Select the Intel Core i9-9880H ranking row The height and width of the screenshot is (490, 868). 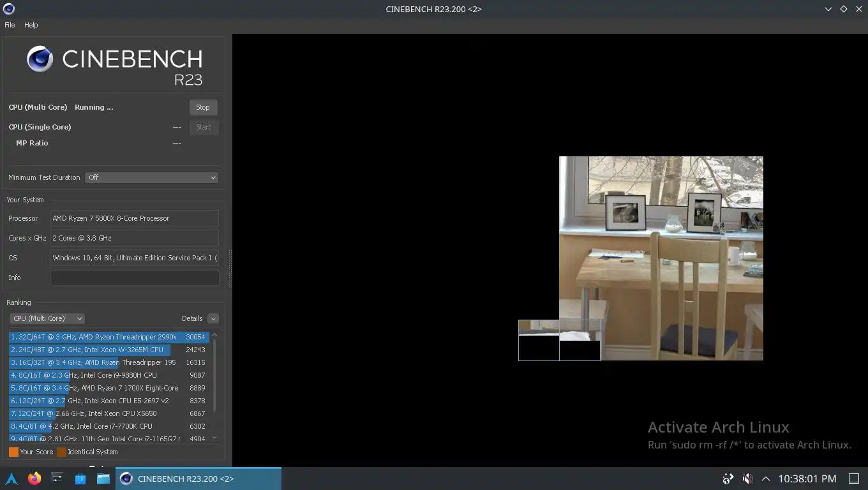coord(108,375)
